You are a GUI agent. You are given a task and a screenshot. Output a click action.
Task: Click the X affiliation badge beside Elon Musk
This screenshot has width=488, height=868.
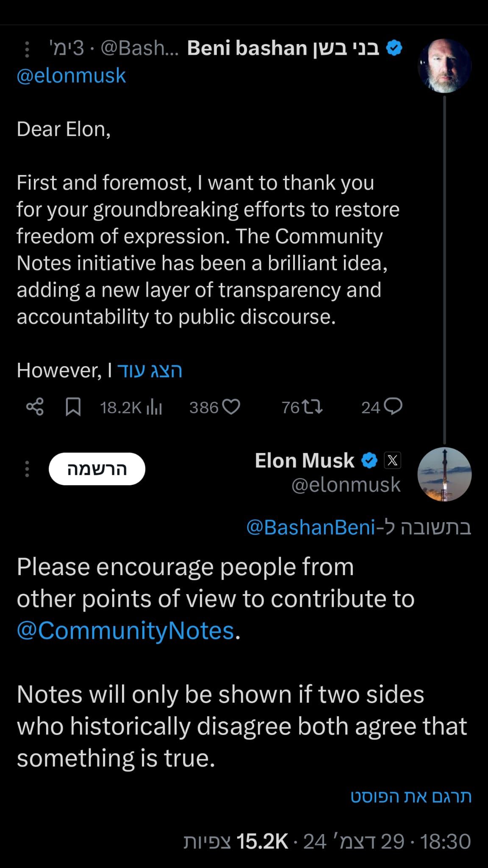pos(392,461)
